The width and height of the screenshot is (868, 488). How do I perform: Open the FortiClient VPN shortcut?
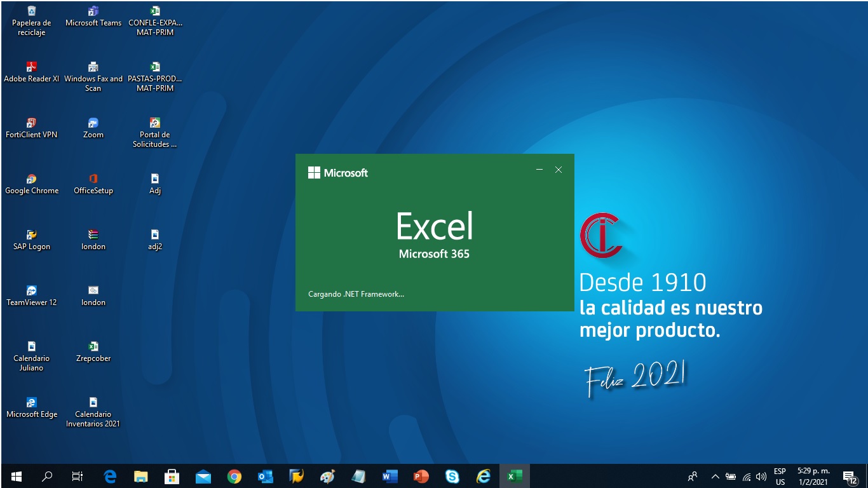(31, 128)
